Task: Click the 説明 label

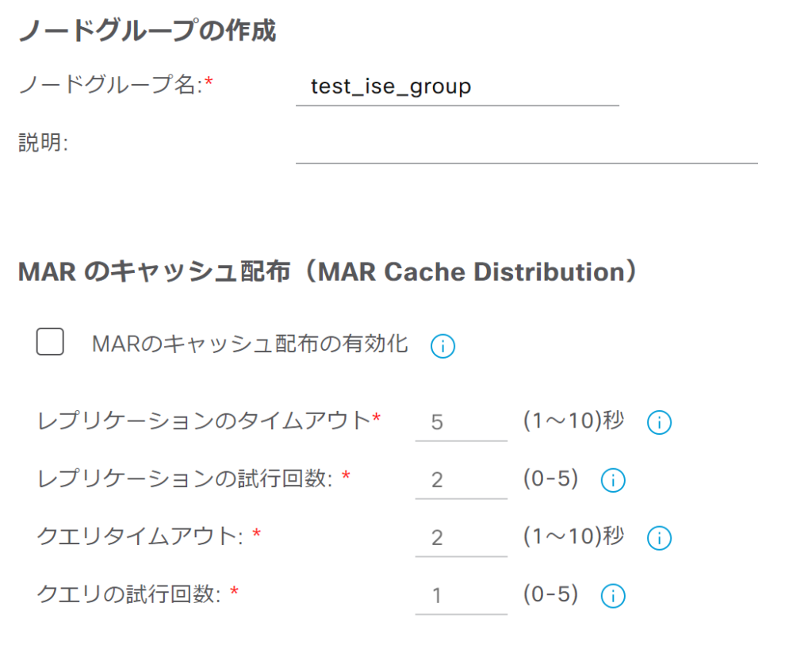Action: [x=43, y=144]
